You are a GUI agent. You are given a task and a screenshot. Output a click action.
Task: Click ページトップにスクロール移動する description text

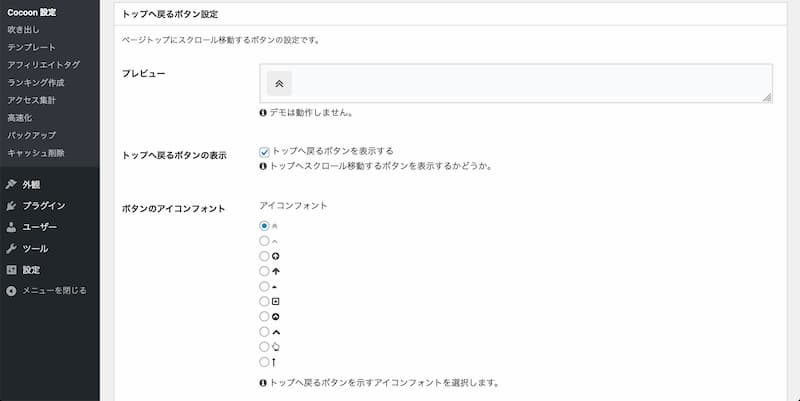[x=221, y=40]
